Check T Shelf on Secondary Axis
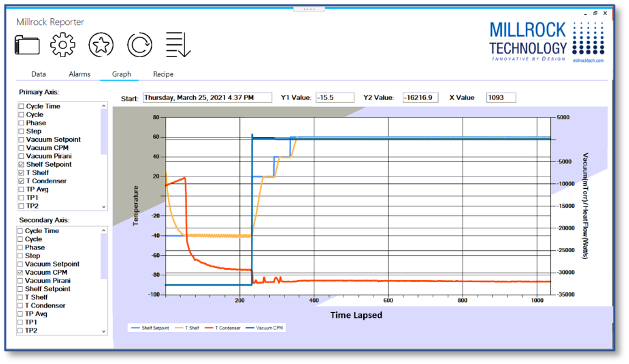The image size is (629, 364). (20, 297)
